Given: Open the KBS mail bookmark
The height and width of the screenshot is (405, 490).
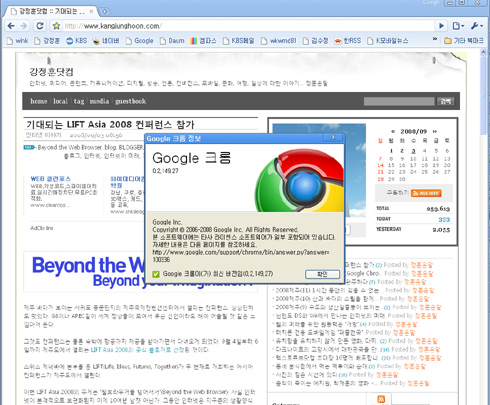Looking at the screenshot, I should (x=238, y=41).
